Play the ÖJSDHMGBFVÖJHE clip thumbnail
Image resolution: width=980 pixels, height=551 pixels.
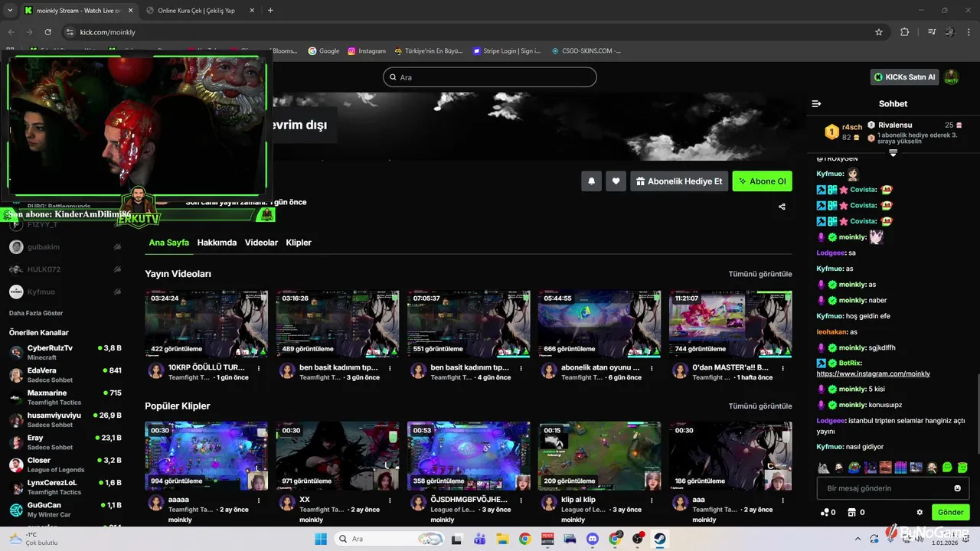pyautogui.click(x=469, y=456)
